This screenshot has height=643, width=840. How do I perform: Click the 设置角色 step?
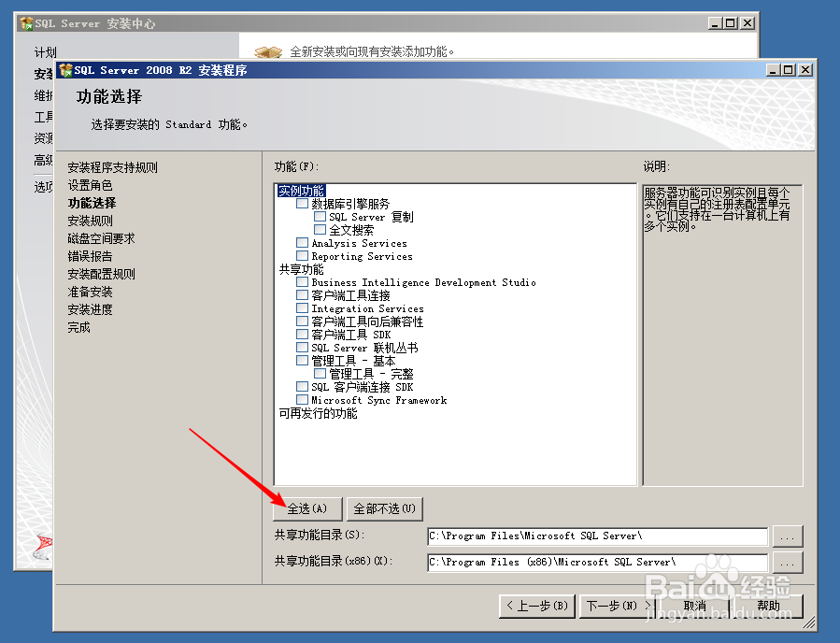[90, 185]
